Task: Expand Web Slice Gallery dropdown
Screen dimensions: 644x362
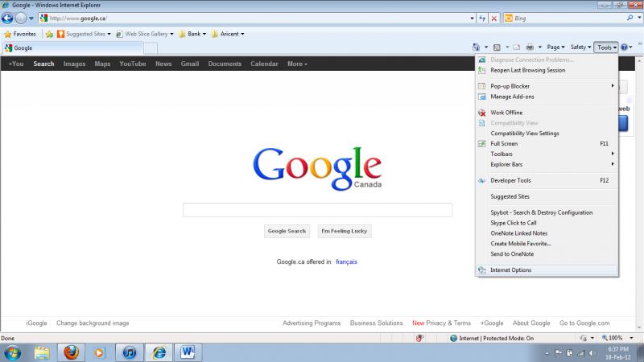Action: click(171, 34)
